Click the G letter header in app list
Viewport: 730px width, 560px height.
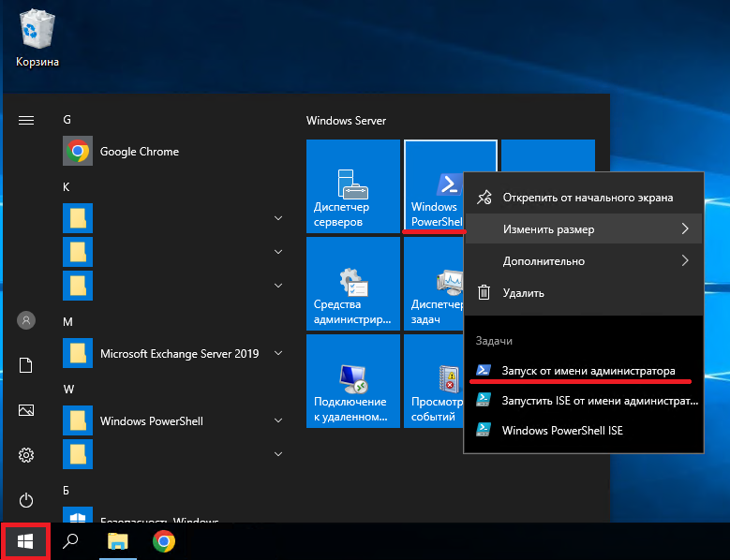[67, 120]
